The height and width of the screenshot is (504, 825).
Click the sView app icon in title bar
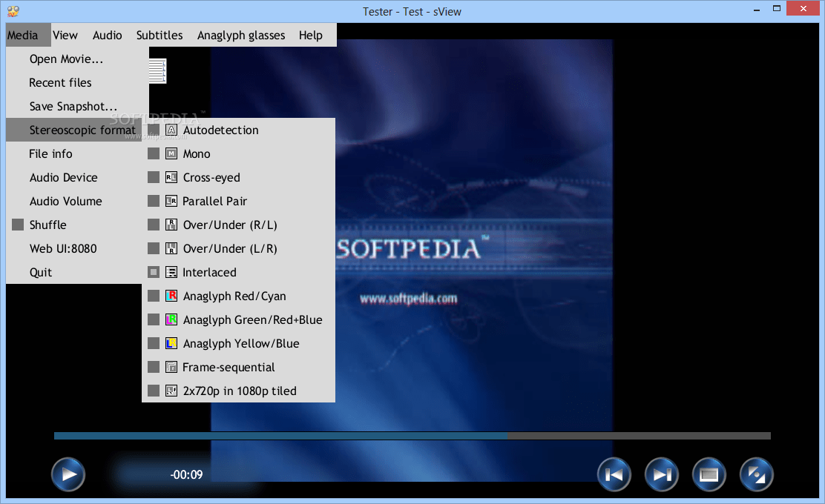(x=13, y=11)
